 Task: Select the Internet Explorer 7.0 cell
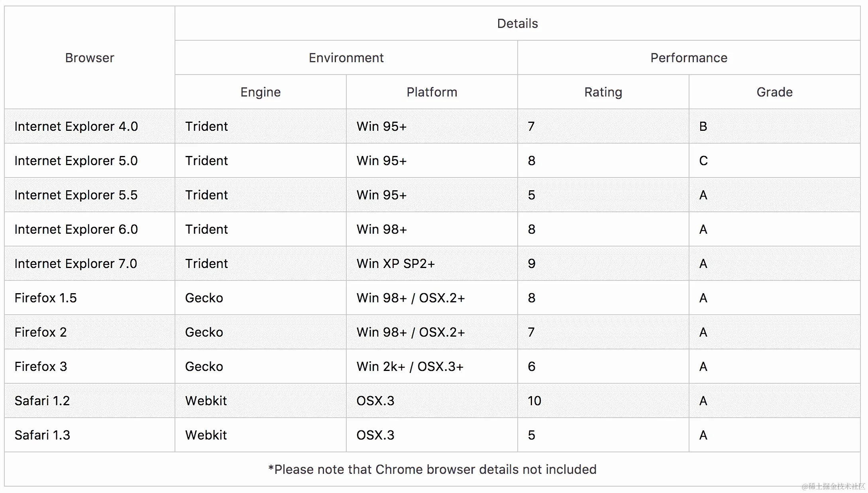click(x=76, y=264)
